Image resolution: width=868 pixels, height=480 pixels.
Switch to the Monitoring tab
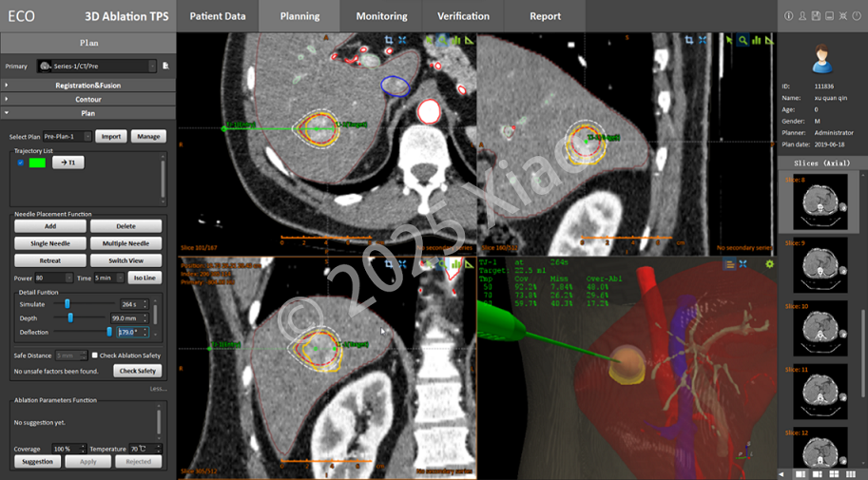click(x=381, y=16)
